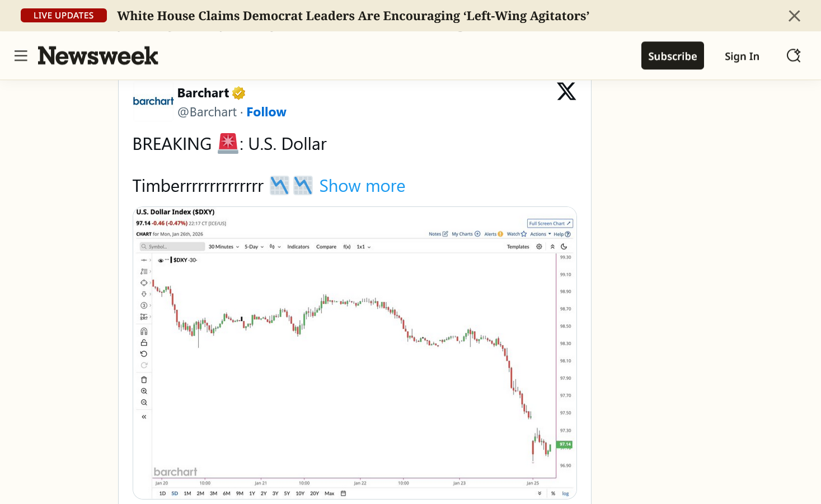Click the chart zoom-in magnifier icon
Image resolution: width=821 pixels, height=504 pixels.
(144, 392)
